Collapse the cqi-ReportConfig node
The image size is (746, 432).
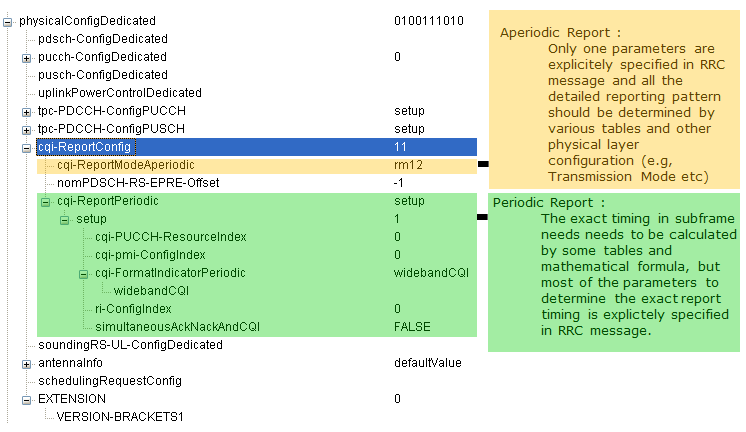(26, 148)
